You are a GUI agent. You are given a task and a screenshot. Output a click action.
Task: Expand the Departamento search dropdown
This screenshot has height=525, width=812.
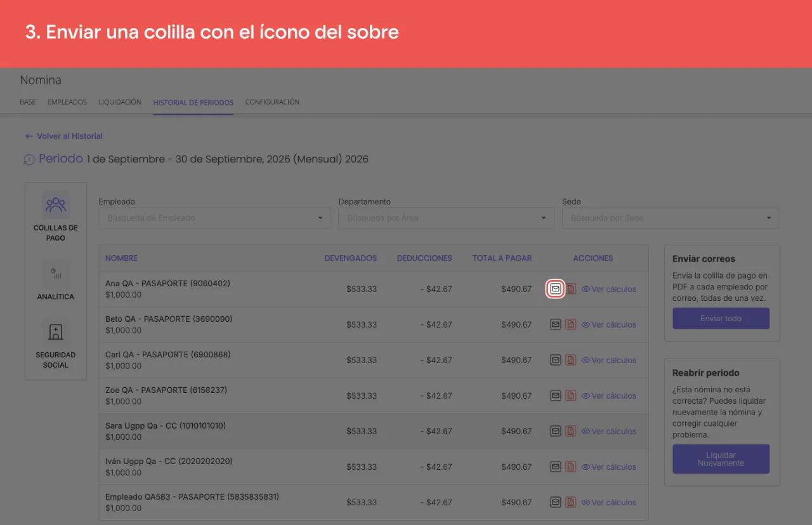[x=445, y=218]
